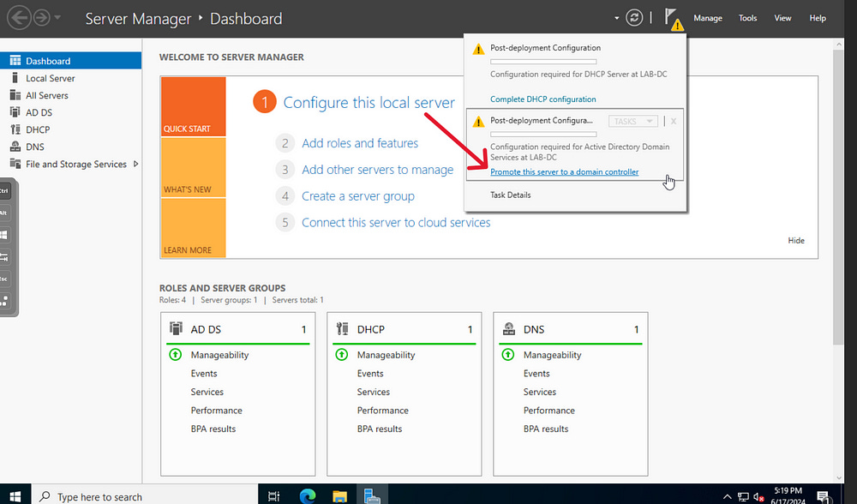Viewport: 857px width, 504px height.
Task: Select the QUICK START tile
Action: 194,106
